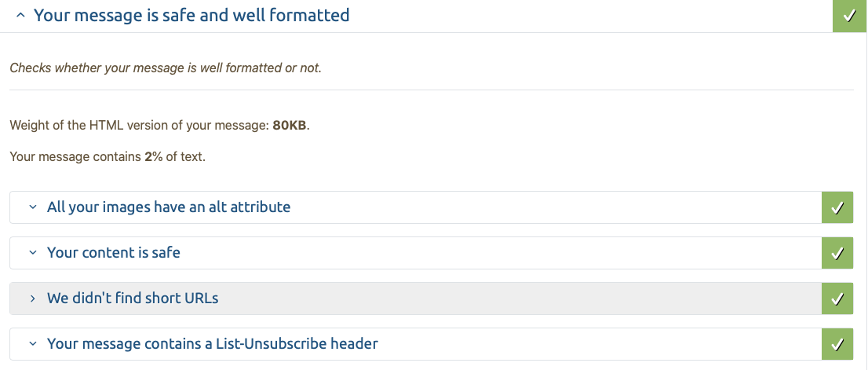Click right-pointing chevron beside 'We didn't find short URLs'

(33, 299)
